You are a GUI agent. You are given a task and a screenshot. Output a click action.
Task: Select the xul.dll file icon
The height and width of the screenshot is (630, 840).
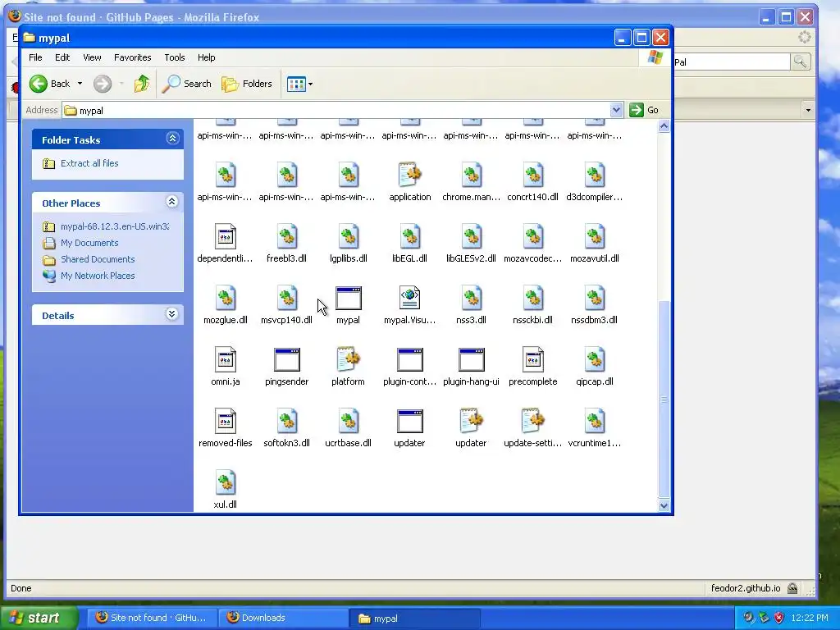coord(225,482)
